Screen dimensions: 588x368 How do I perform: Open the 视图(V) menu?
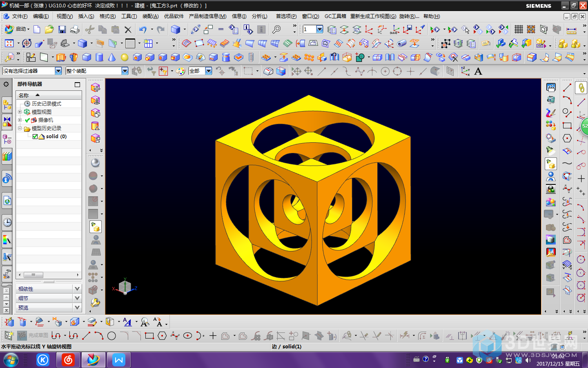tap(65, 16)
